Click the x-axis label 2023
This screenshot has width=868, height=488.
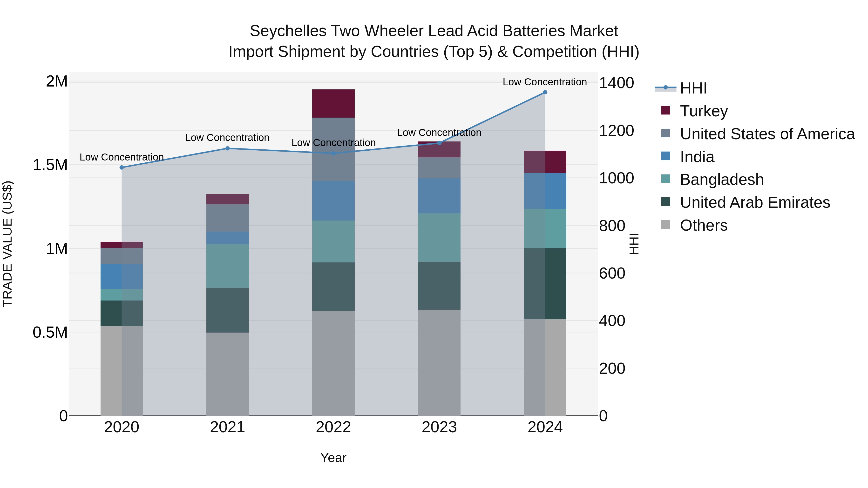coord(439,427)
